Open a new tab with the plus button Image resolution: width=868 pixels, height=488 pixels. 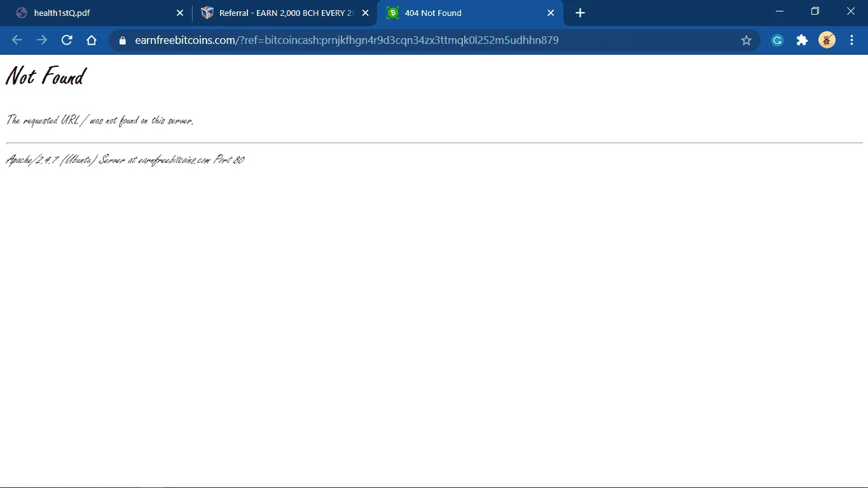point(580,13)
